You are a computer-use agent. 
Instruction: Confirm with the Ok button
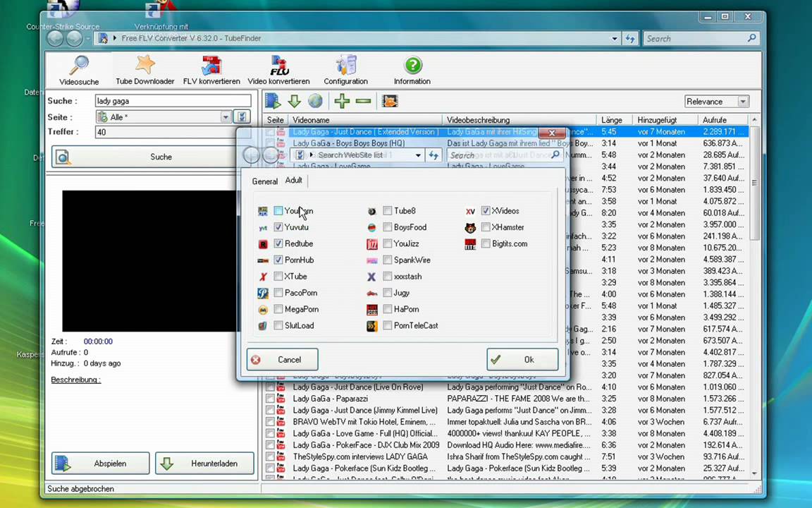[x=522, y=360]
